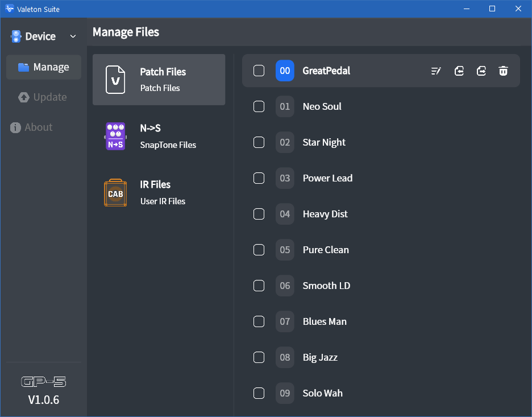Click the rename icon for GreatPedal patch
Screen dimensions: 532x417
point(436,71)
